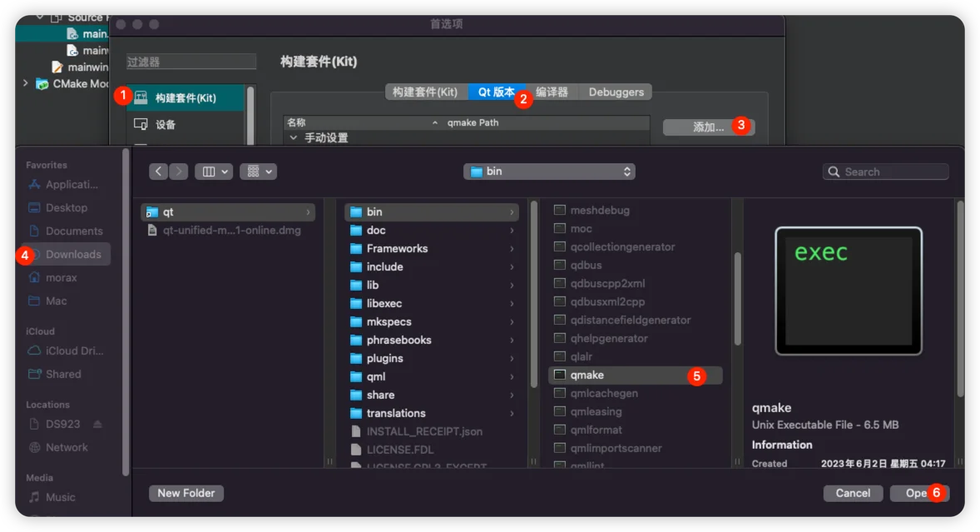This screenshot has width=980, height=532.
Task: Open the column view mode selector
Action: coord(213,172)
